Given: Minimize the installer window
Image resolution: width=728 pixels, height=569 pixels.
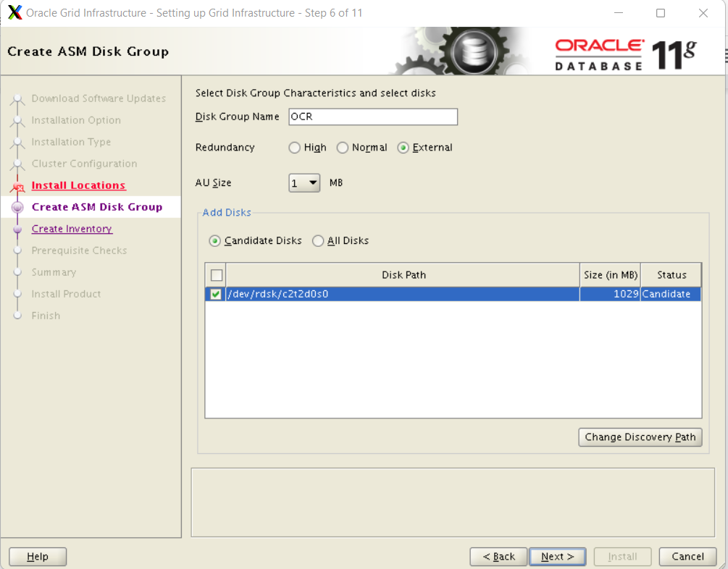Looking at the screenshot, I should click(x=619, y=13).
